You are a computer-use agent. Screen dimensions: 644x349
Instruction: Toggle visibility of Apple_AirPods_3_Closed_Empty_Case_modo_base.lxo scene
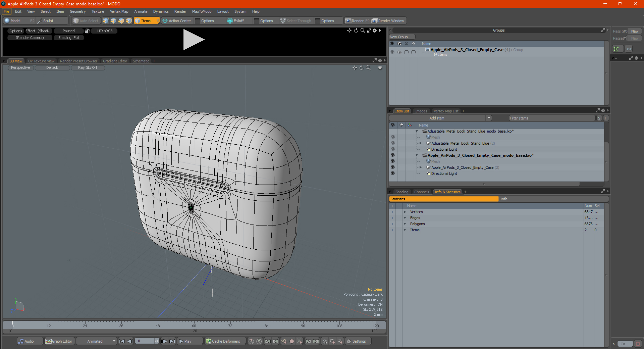[x=392, y=155]
